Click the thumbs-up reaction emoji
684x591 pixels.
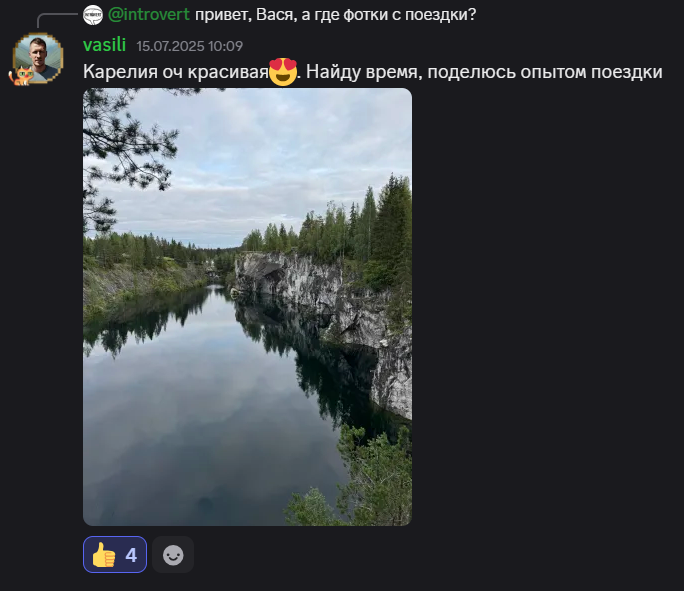104,555
